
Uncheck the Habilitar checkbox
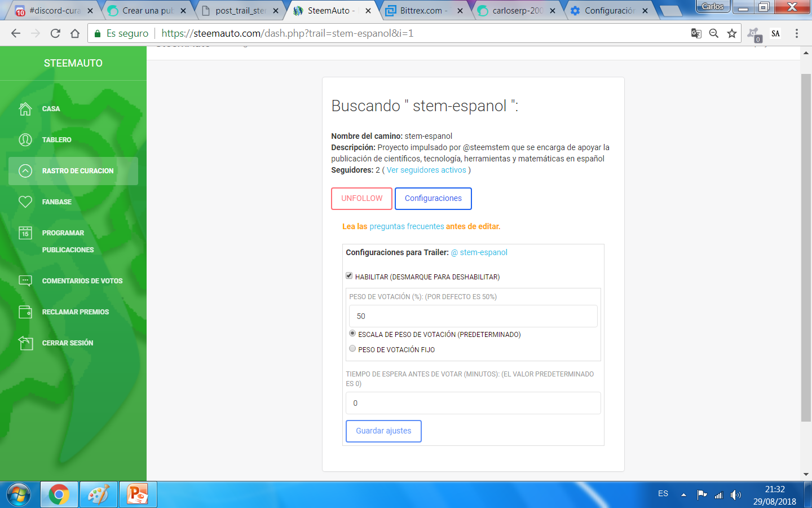(x=349, y=276)
